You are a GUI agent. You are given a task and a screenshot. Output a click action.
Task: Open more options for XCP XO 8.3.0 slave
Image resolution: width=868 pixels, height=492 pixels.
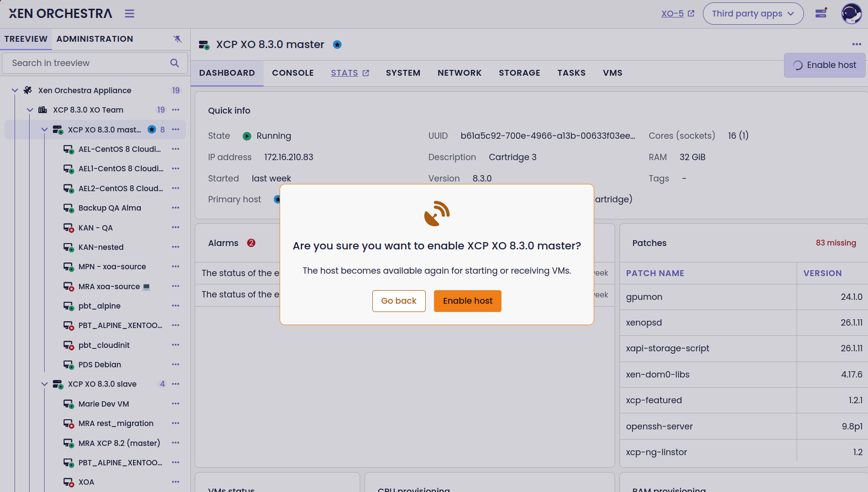tap(176, 384)
